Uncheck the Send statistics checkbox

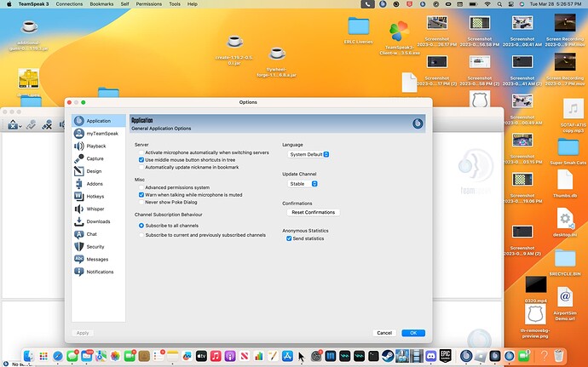pos(289,238)
